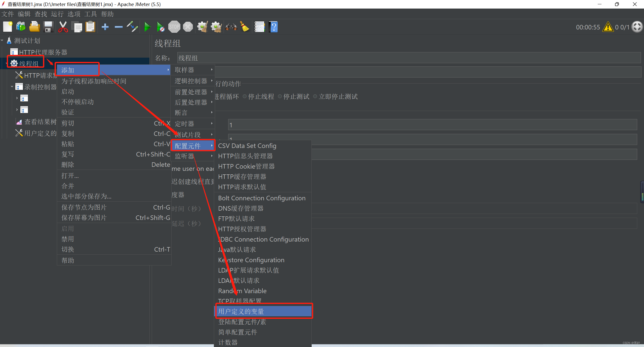Select 查看结果树 tree node
The width and height of the screenshot is (644, 347).
[40, 122]
